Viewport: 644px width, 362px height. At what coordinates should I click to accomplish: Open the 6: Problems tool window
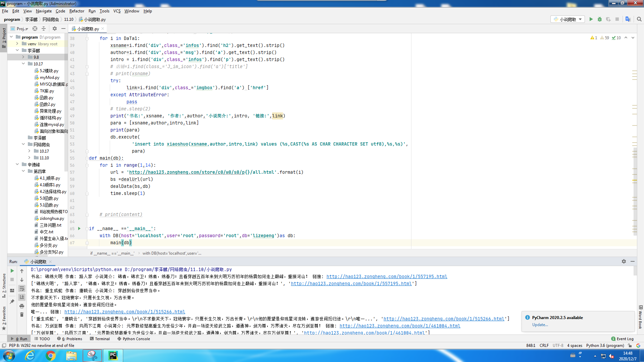(x=69, y=339)
